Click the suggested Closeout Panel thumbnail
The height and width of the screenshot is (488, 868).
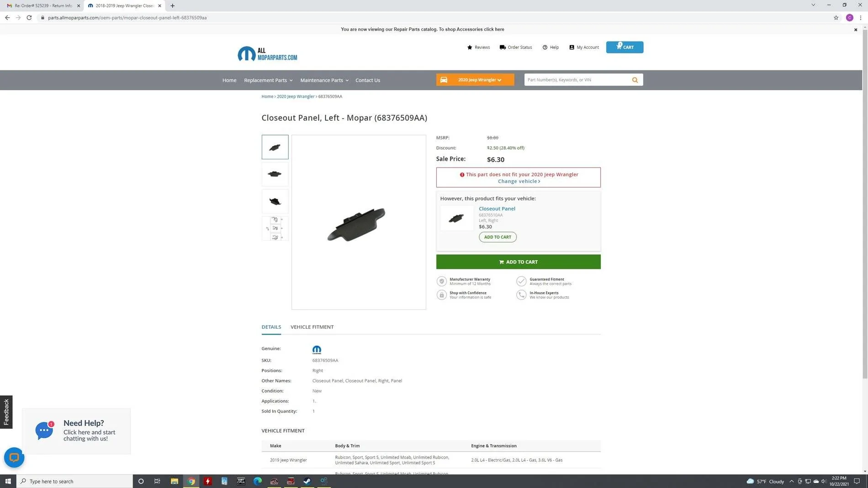click(456, 218)
